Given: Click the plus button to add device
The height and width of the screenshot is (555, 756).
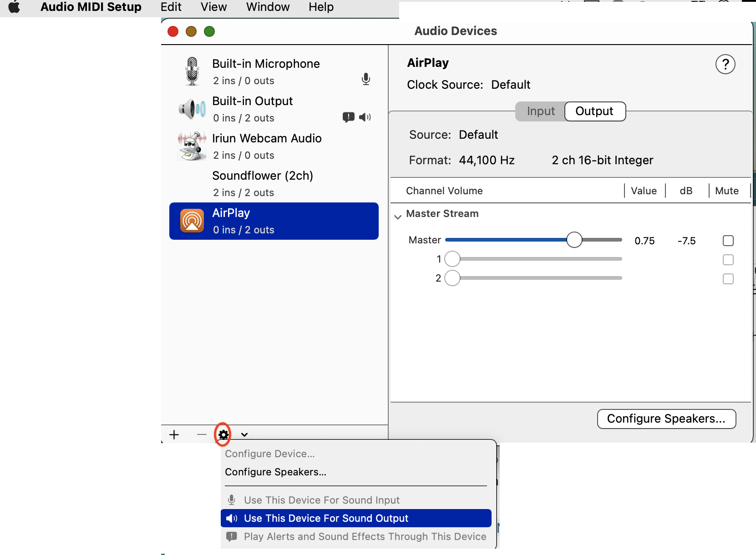Looking at the screenshot, I should pos(174,435).
